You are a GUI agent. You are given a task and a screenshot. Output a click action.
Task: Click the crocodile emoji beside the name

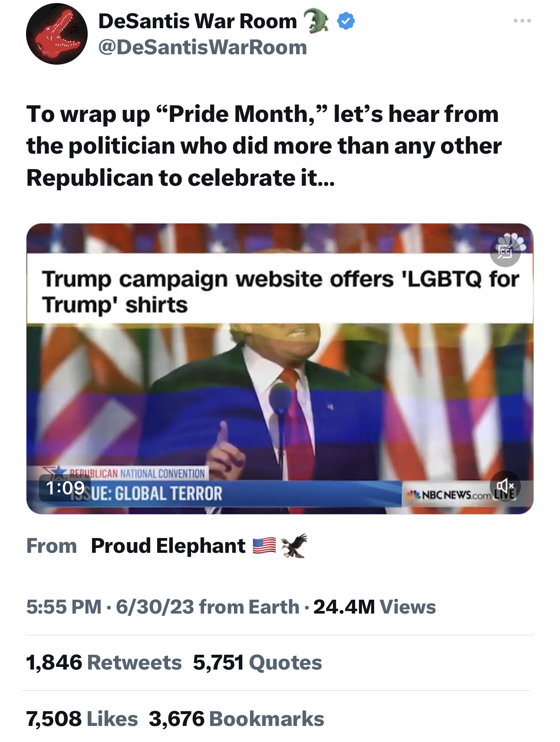coord(316,21)
